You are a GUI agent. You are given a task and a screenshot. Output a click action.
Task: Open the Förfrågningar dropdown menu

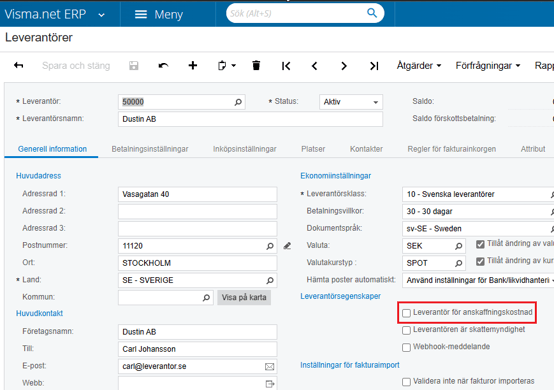click(x=488, y=65)
